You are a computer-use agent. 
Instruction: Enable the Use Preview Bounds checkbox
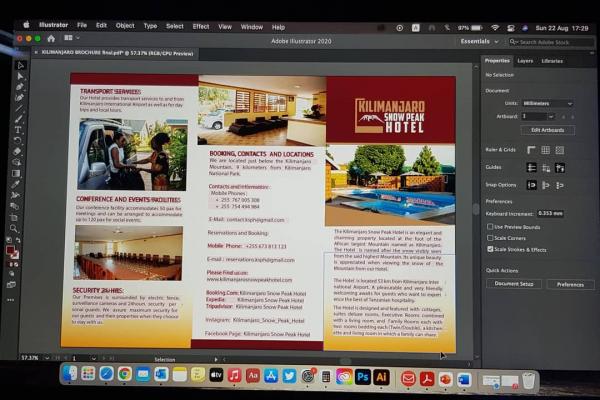[x=490, y=226]
